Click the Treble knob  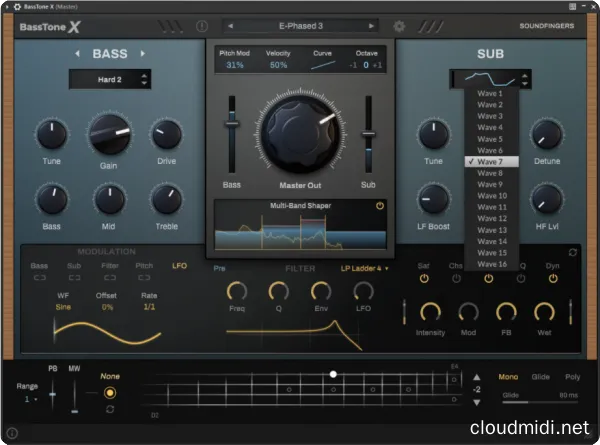click(x=166, y=199)
